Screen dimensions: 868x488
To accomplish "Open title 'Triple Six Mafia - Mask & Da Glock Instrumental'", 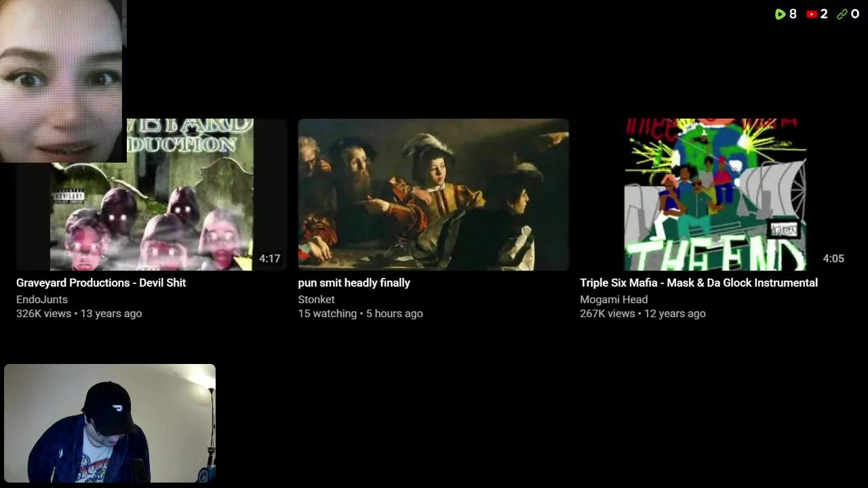I will tap(698, 283).
